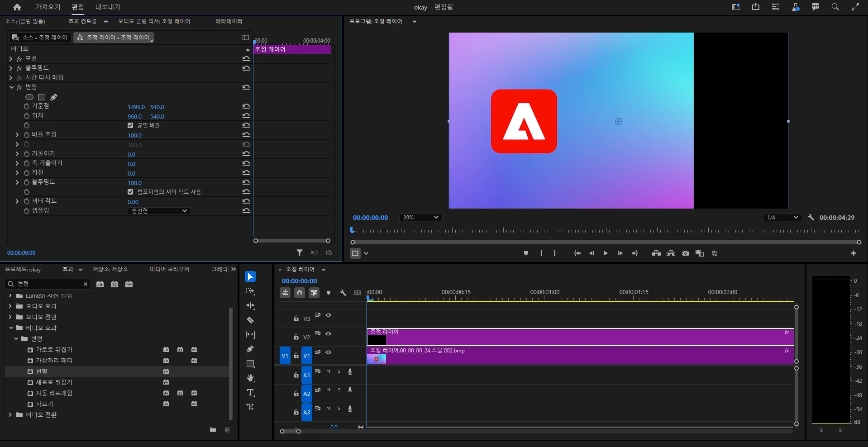Step forward one frame

(x=620, y=253)
